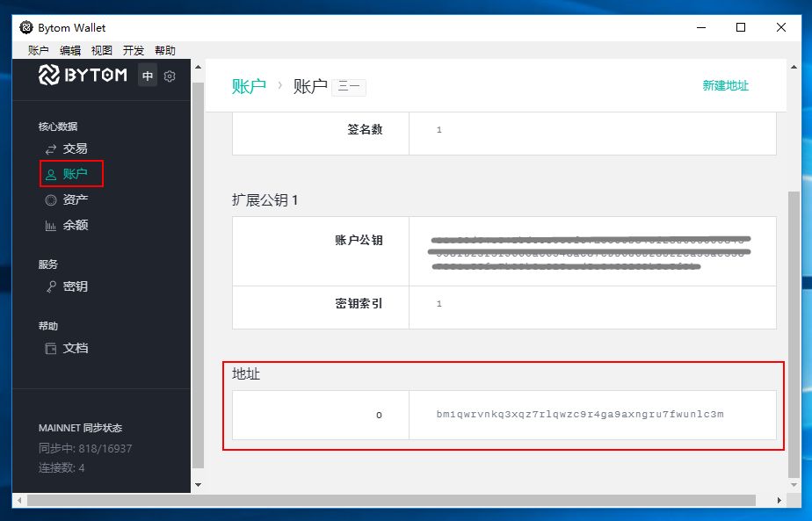Close the Bytom Wallet window
The width and height of the screenshot is (812, 521).
781,27
